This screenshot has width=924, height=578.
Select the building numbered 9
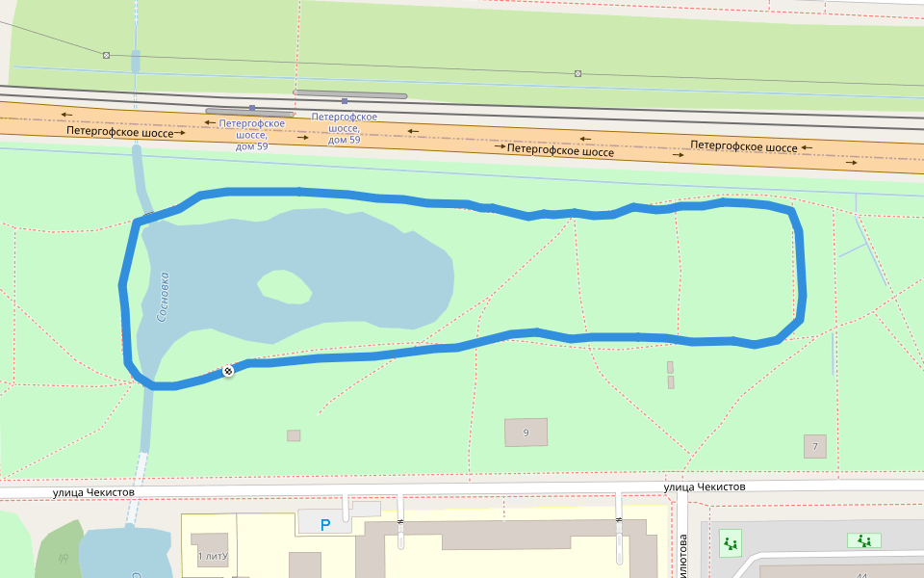tap(526, 433)
